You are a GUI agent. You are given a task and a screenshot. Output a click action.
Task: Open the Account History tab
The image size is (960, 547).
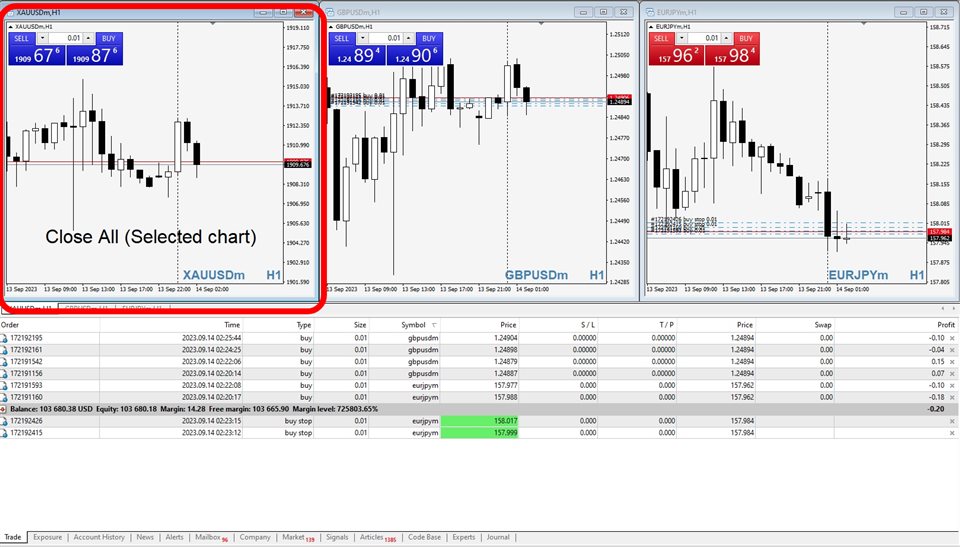pos(99,537)
